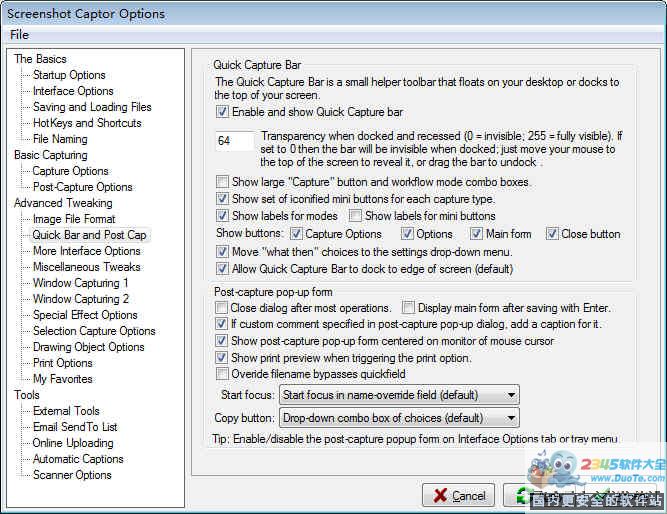
Task: Open HotKeys and Shortcuts settings
Action: click(87, 123)
